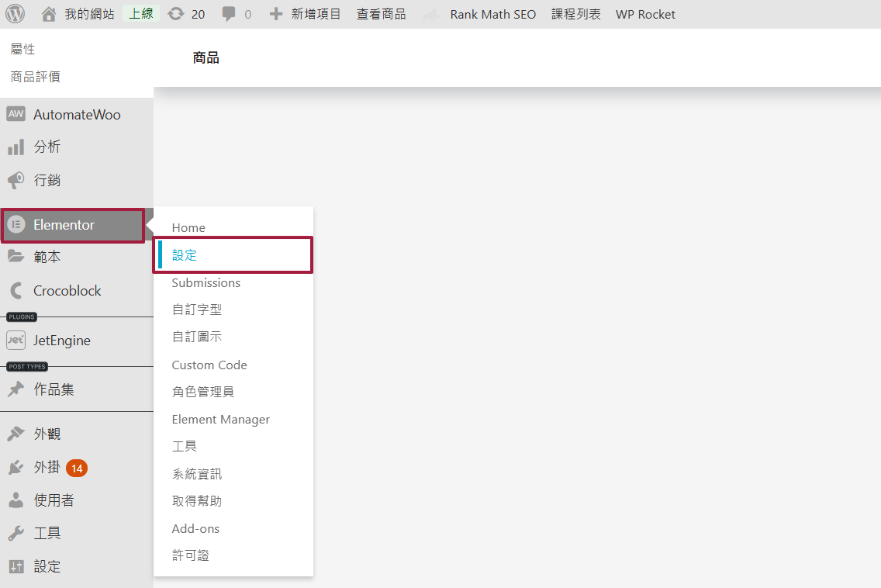Image resolution: width=881 pixels, height=588 pixels.
Task: Click the Elementor logo icon
Action: pos(16,225)
